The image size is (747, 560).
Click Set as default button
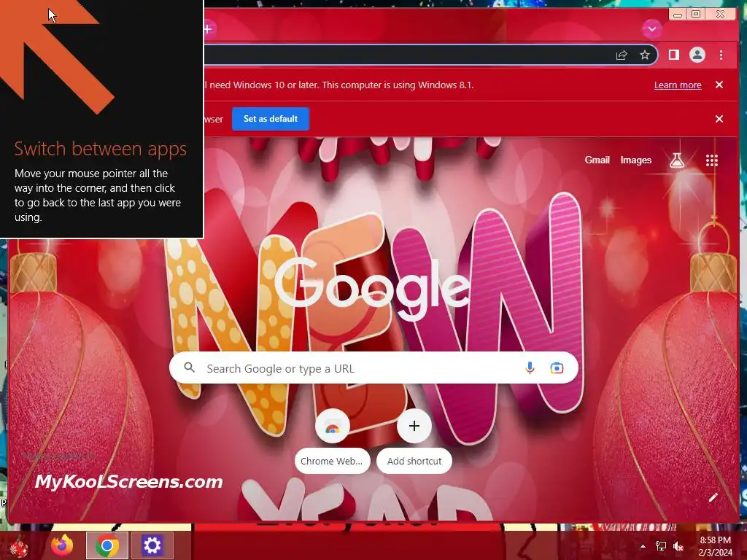271,119
